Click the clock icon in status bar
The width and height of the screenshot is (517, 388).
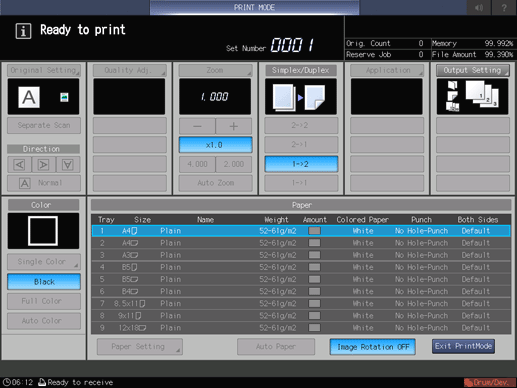[6, 382]
